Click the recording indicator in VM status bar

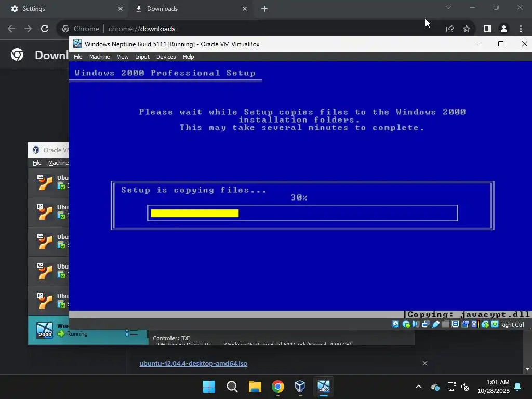tap(465, 324)
